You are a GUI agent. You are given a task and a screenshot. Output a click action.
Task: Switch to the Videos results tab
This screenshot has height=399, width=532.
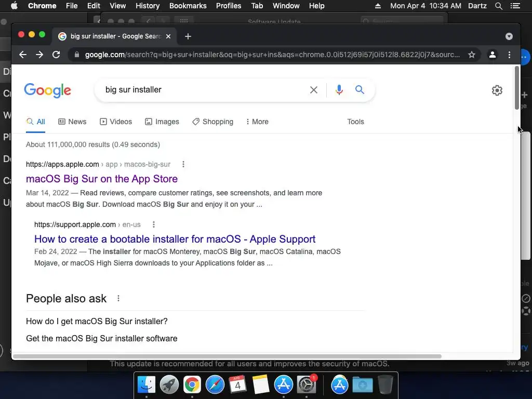point(116,122)
